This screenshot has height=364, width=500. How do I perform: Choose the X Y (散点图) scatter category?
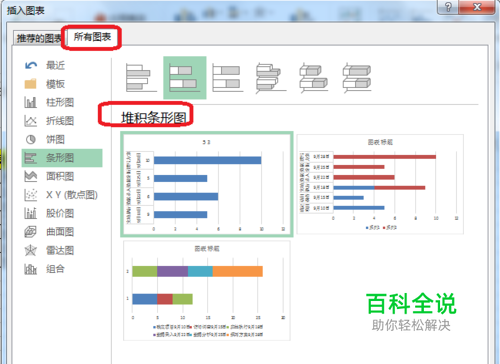pyautogui.click(x=62, y=195)
